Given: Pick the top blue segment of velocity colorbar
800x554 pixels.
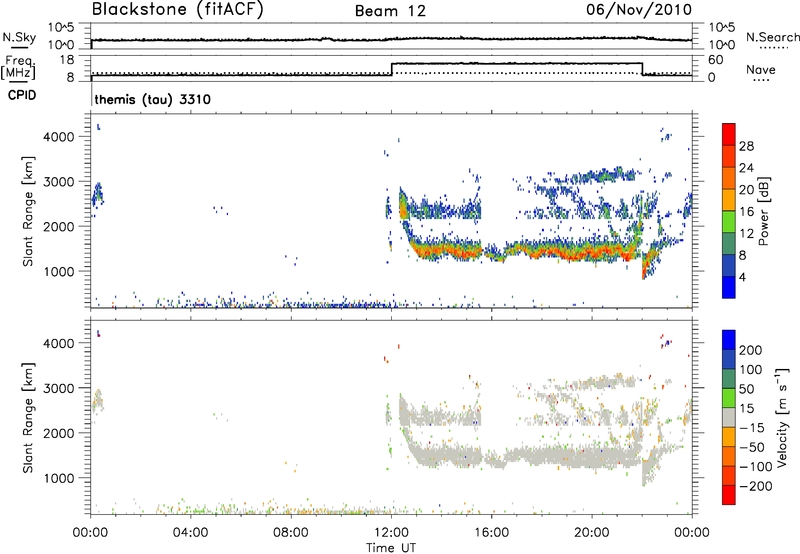Looking at the screenshot, I should click(729, 340).
